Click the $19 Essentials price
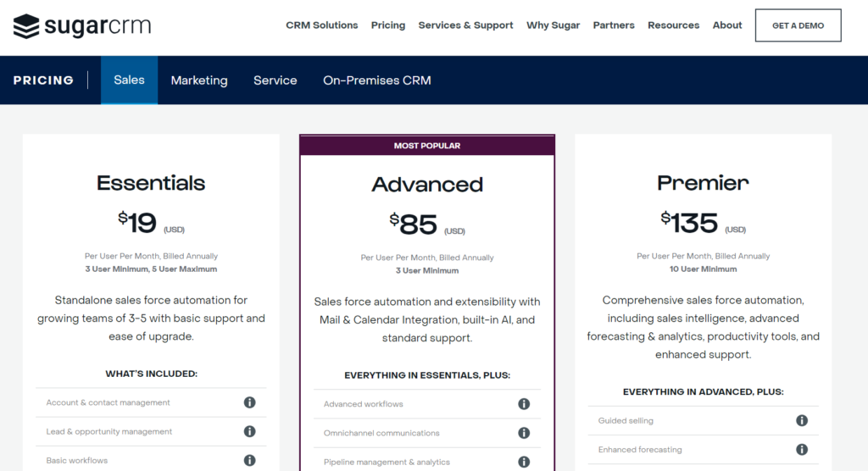Image resolution: width=868 pixels, height=471 pixels. click(138, 223)
